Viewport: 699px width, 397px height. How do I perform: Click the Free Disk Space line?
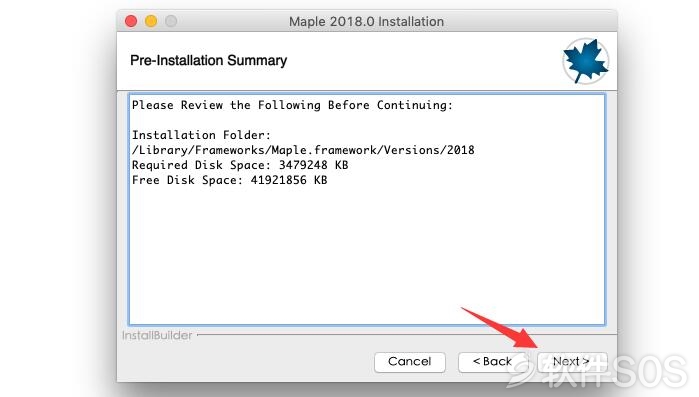pos(230,180)
